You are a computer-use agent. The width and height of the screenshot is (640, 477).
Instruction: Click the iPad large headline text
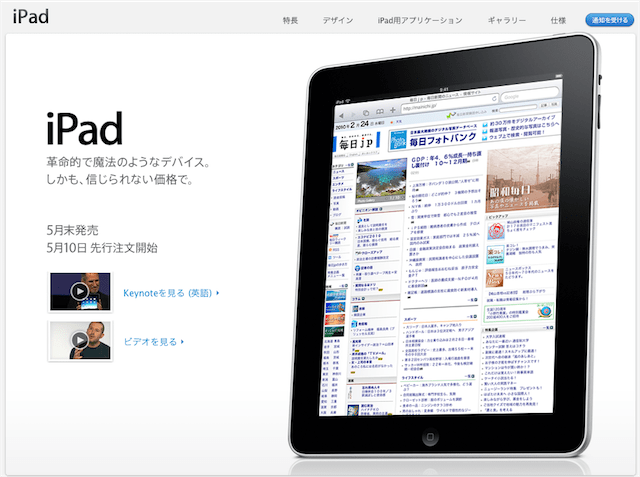(x=84, y=129)
